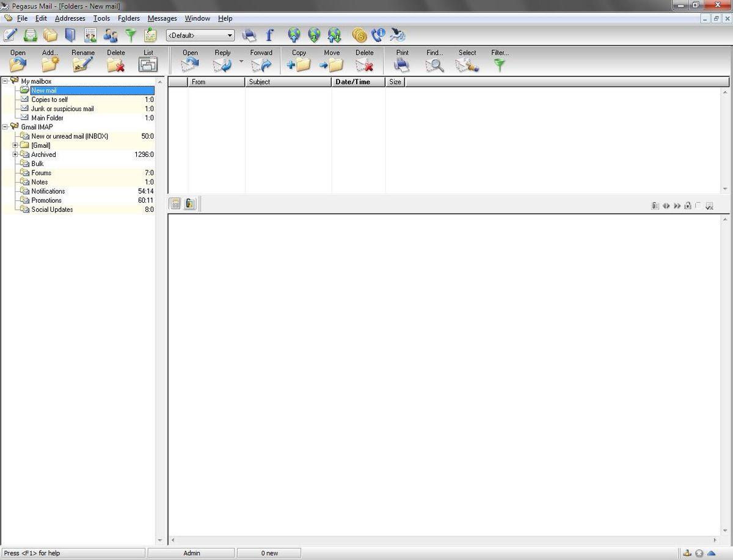Select the Social Updates folder
This screenshot has height=560, width=733.
point(52,209)
